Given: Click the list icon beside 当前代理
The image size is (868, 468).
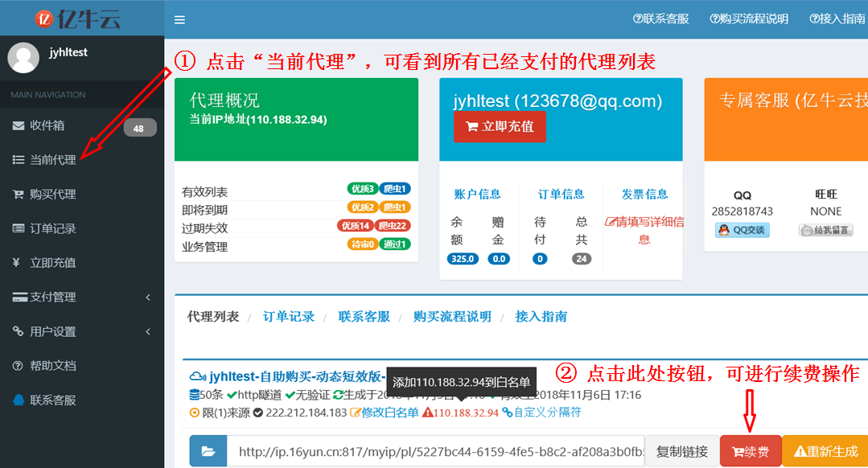Looking at the screenshot, I should pyautogui.click(x=19, y=160).
